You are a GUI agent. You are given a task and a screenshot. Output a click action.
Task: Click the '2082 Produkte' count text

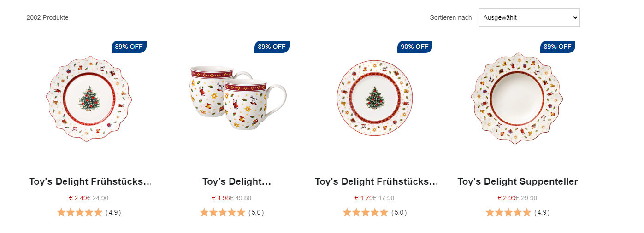click(x=47, y=17)
